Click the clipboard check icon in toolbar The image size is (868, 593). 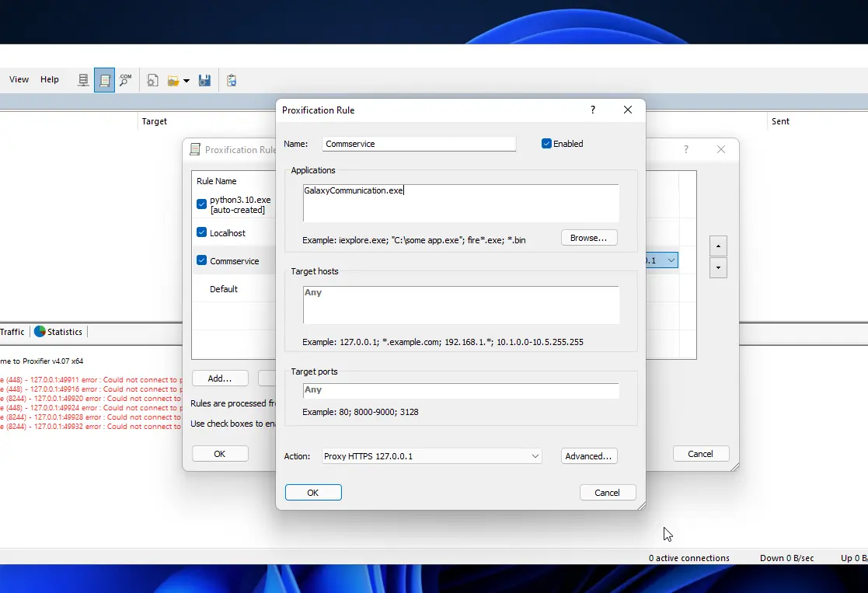point(232,80)
